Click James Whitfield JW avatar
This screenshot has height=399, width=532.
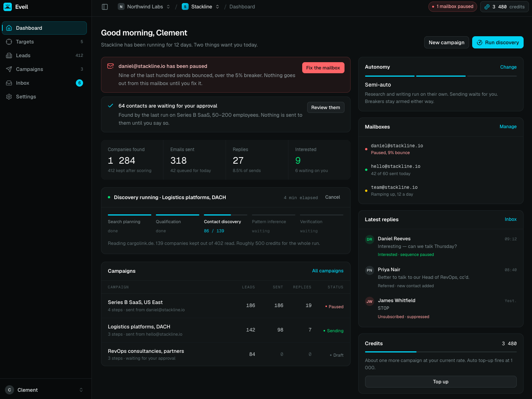(369, 301)
